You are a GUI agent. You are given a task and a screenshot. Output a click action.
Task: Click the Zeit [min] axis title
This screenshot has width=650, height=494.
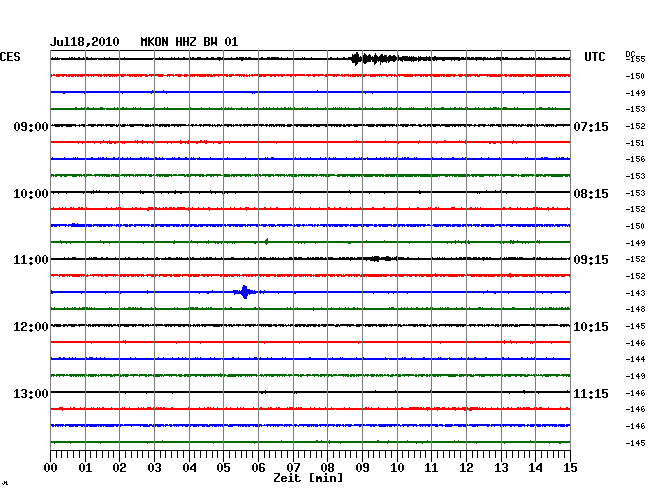(308, 478)
